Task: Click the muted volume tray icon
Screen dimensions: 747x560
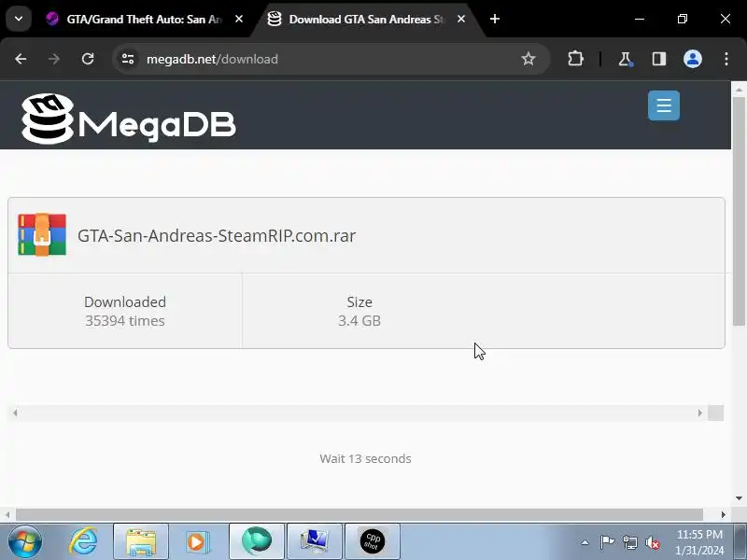Action: [x=652, y=542]
